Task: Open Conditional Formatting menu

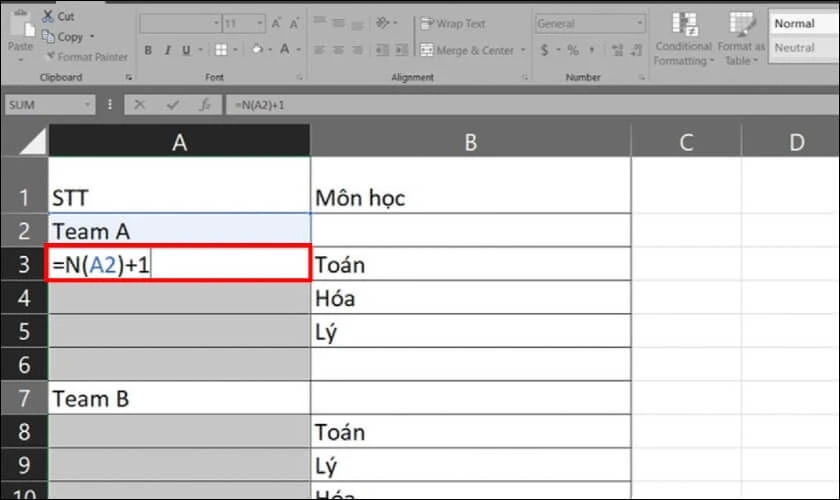Action: 684,39
